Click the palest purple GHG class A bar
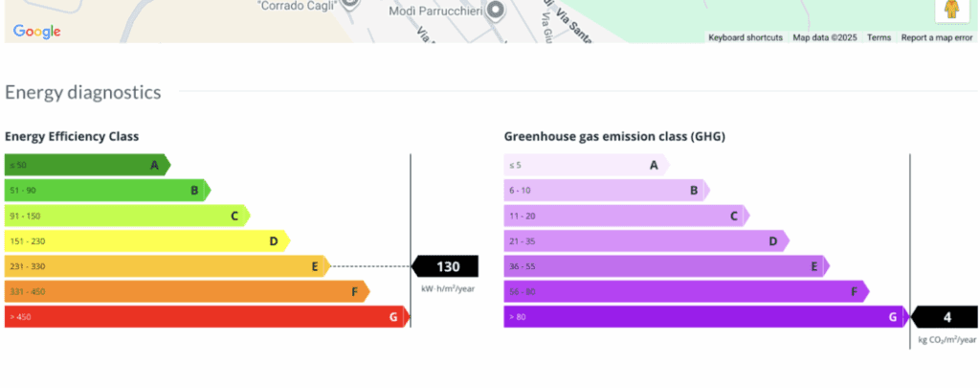The width and height of the screenshot is (980, 388). point(584,165)
